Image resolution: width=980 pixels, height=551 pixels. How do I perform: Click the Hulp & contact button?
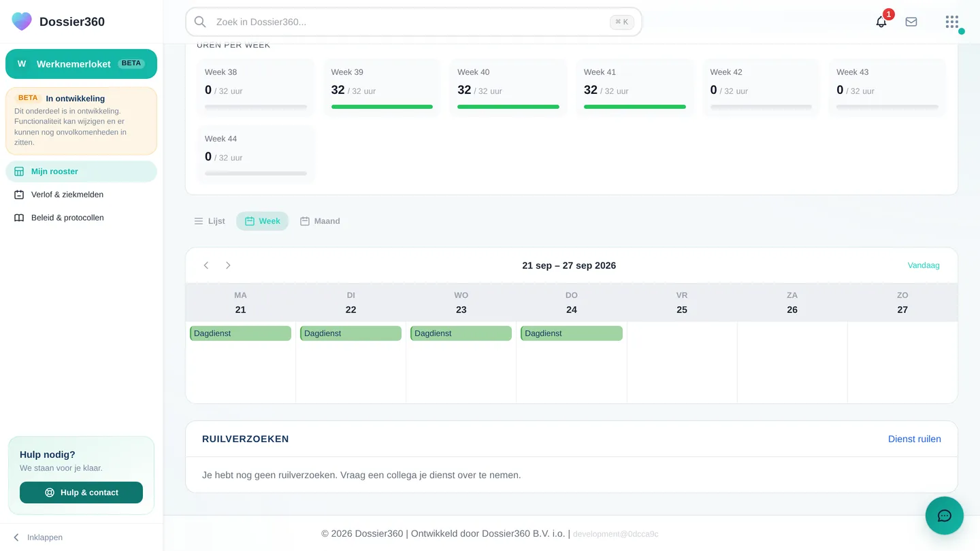coord(81,492)
